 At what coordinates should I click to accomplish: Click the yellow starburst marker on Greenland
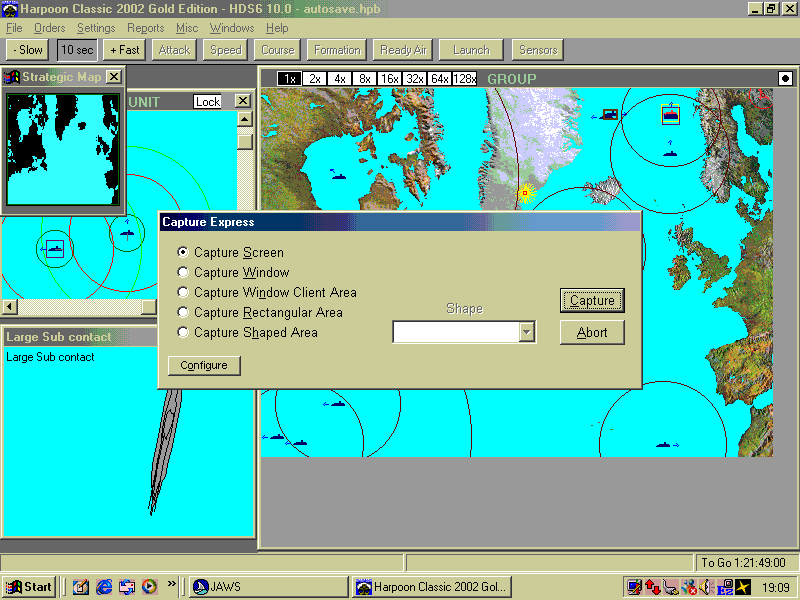[525, 193]
